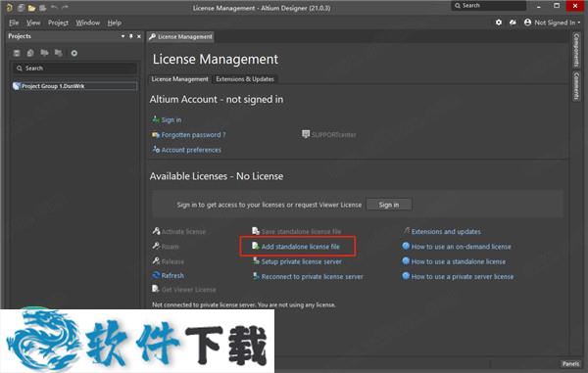Click the Project Group 1.DsnWrk icon
588x373 pixels.
point(16,86)
